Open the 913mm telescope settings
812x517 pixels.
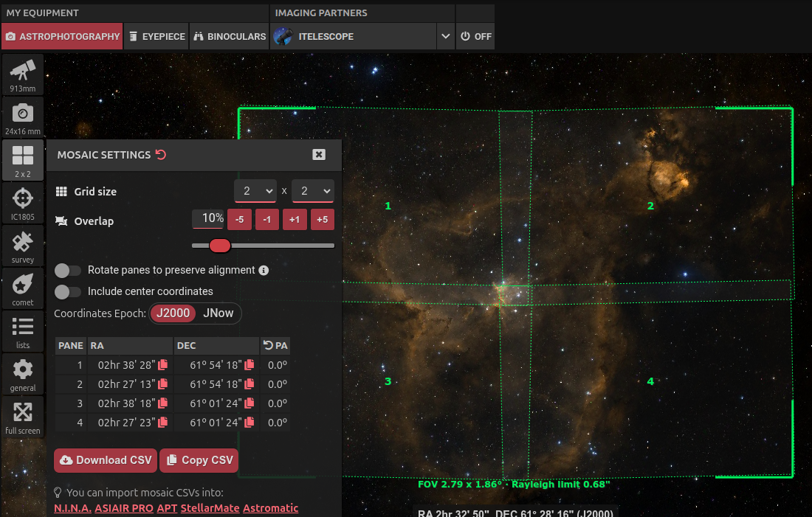click(23, 74)
